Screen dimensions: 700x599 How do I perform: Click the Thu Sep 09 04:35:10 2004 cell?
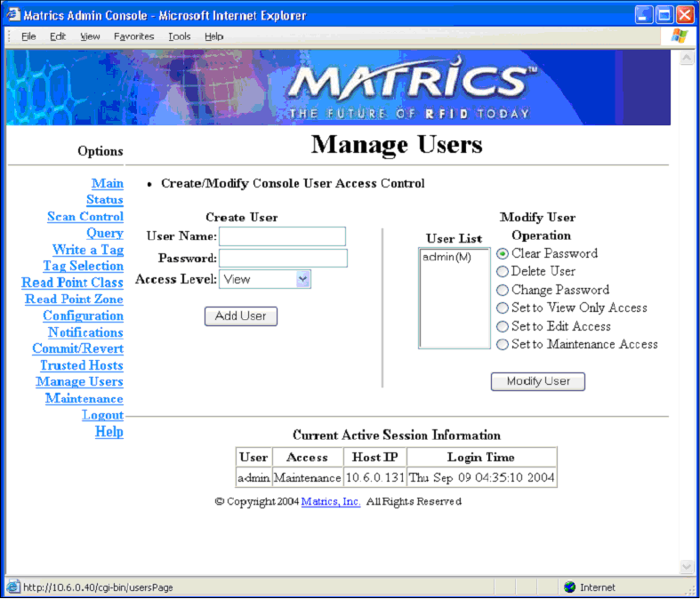click(482, 477)
